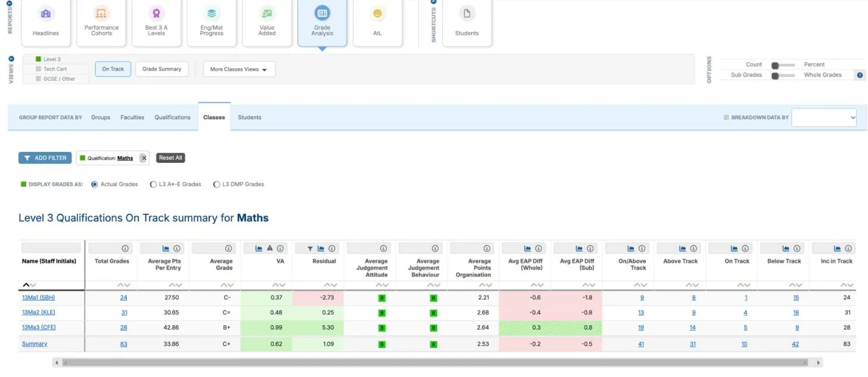
Task: Open the Headlines report tile
Action: coord(46,23)
